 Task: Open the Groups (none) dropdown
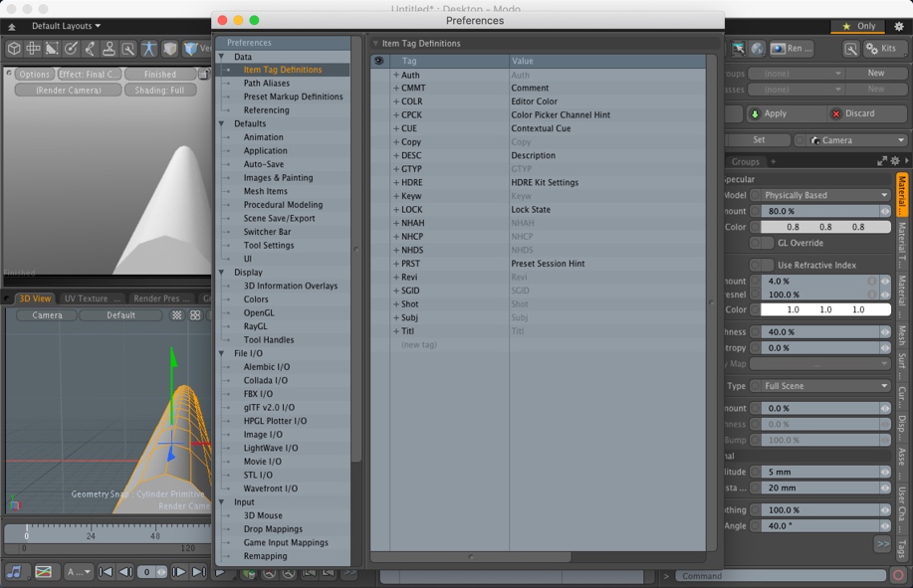pyautogui.click(x=797, y=73)
